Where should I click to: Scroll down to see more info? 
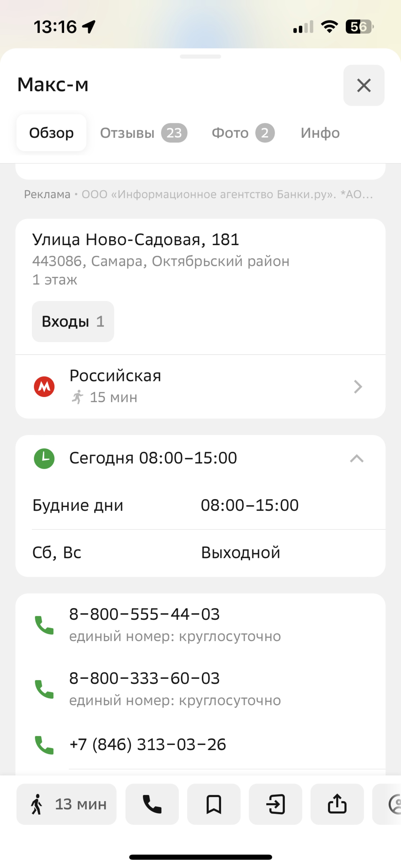pos(320,132)
